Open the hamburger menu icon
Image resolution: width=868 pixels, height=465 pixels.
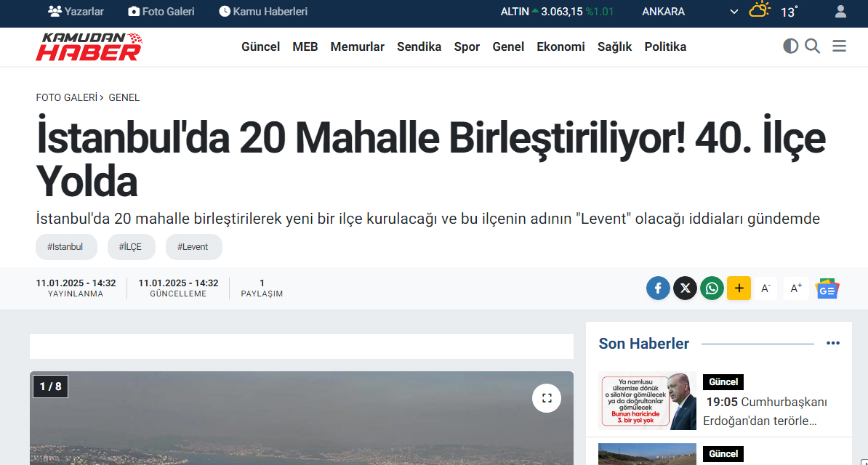[839, 46]
